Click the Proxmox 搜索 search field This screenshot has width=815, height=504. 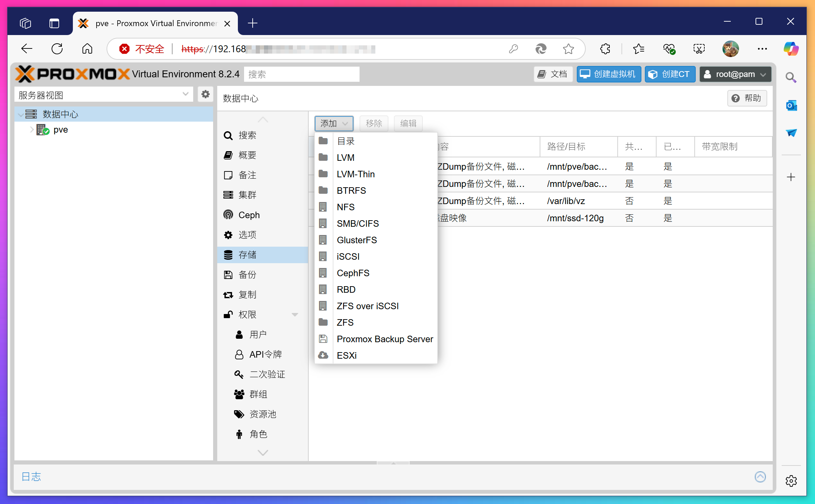pyautogui.click(x=301, y=74)
